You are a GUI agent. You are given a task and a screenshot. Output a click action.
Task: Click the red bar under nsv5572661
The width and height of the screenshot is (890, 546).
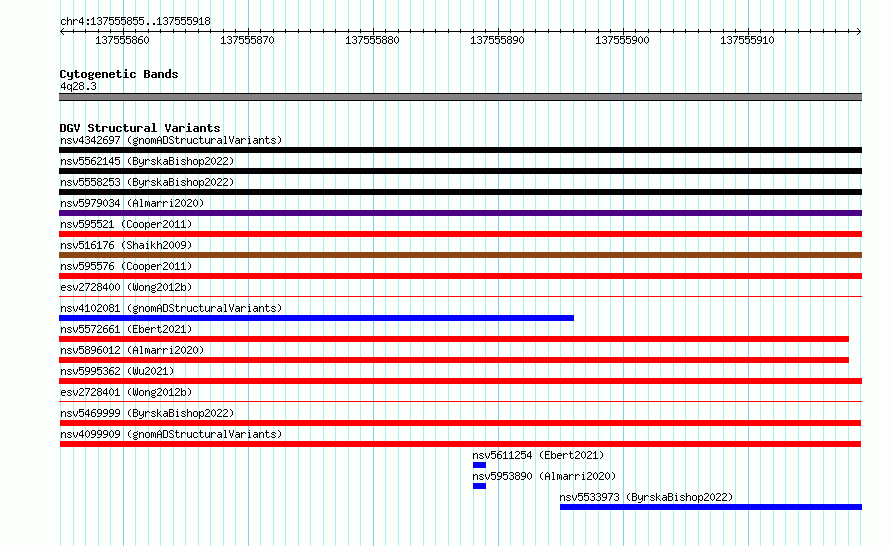[x=454, y=339]
